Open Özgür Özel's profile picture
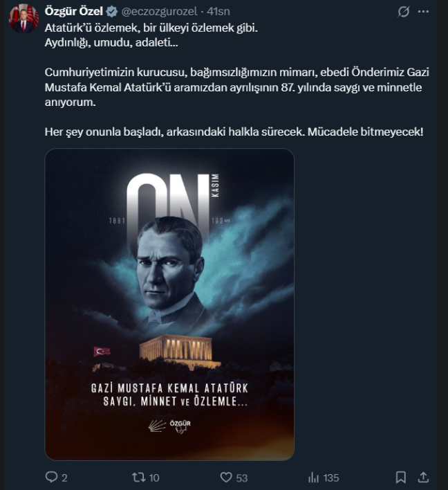The height and width of the screenshot is (490, 448). [x=24, y=18]
